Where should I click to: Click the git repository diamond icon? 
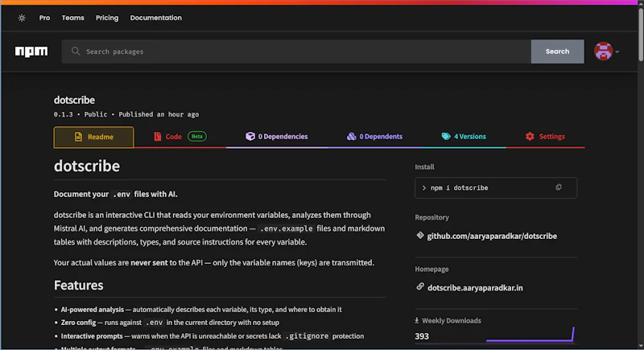click(419, 236)
